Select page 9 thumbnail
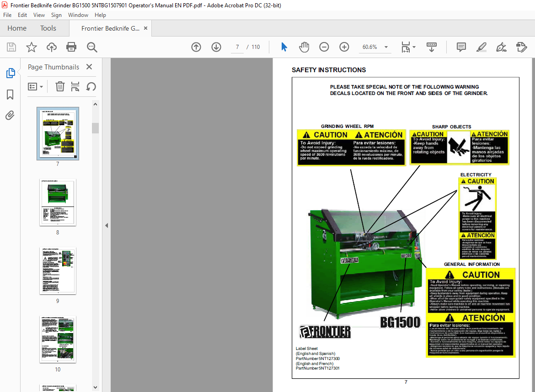Screen dimensions: 535x392 point(58,270)
